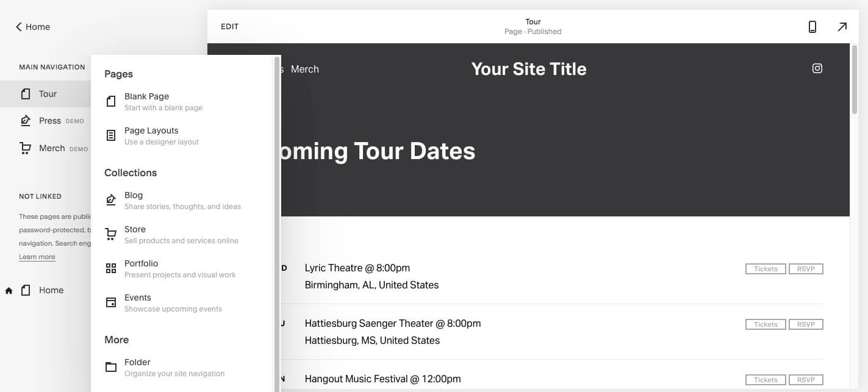Click the Blog collection pen icon
This screenshot has width=868, height=392.
pyautogui.click(x=111, y=199)
